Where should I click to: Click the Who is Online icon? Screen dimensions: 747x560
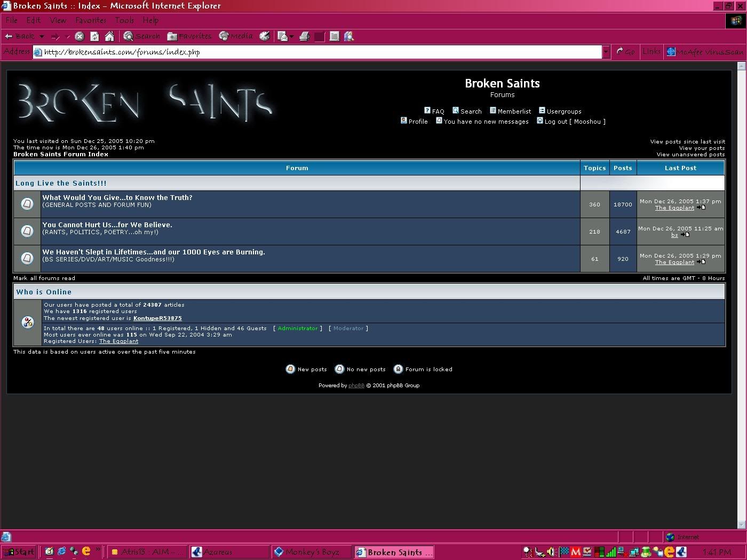click(x=27, y=322)
